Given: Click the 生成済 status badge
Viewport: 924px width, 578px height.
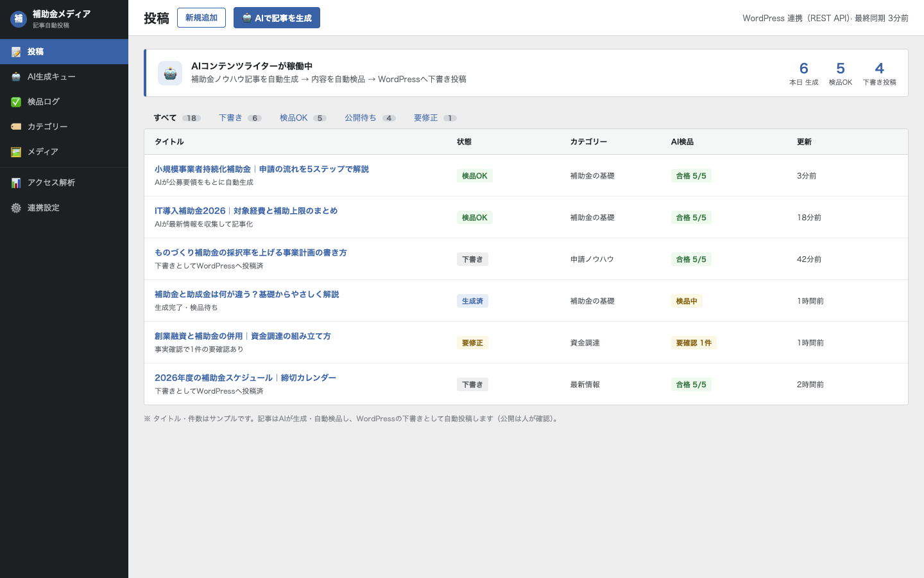Looking at the screenshot, I should click(x=472, y=301).
